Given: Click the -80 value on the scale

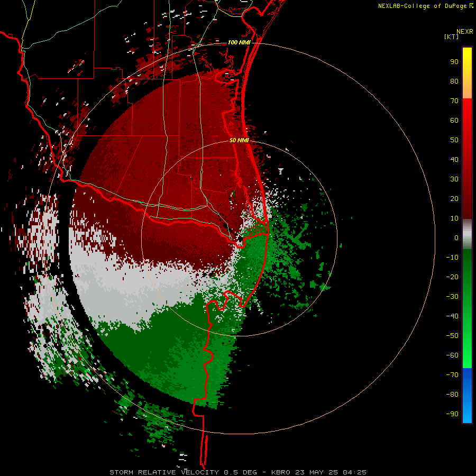Looking at the screenshot, I should pyautogui.click(x=452, y=395).
